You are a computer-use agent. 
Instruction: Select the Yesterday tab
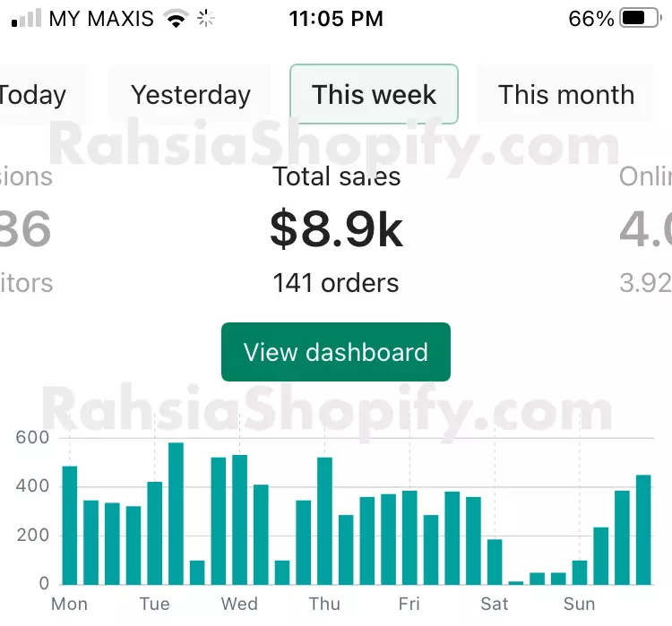[x=191, y=95]
